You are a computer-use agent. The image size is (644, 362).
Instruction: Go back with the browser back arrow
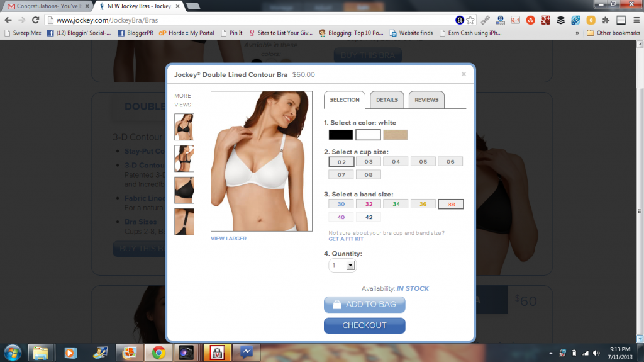(8, 20)
